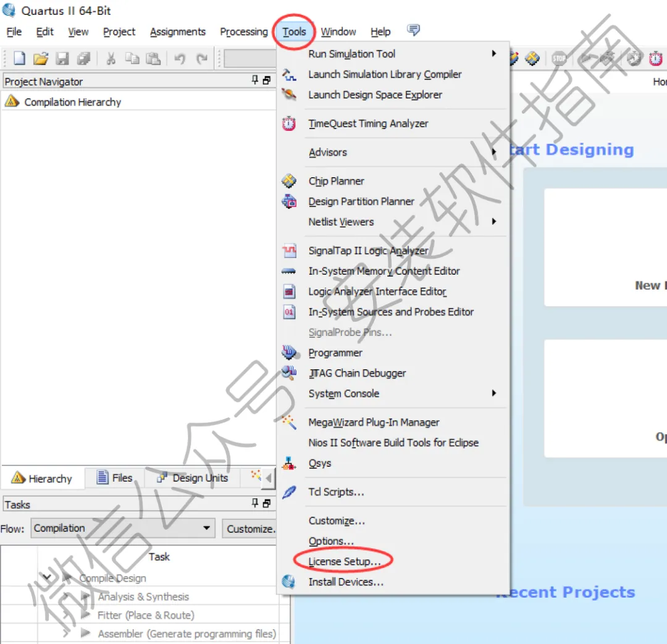Expand the Run Simulation Tool submenu

click(494, 53)
